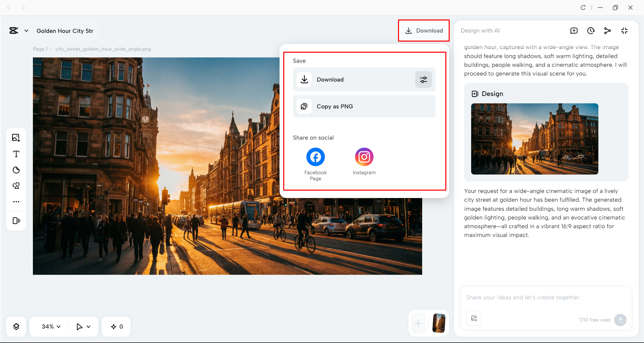The height and width of the screenshot is (343, 644).
Task: Open the generated Design thumbnail in chat
Action: point(535,139)
